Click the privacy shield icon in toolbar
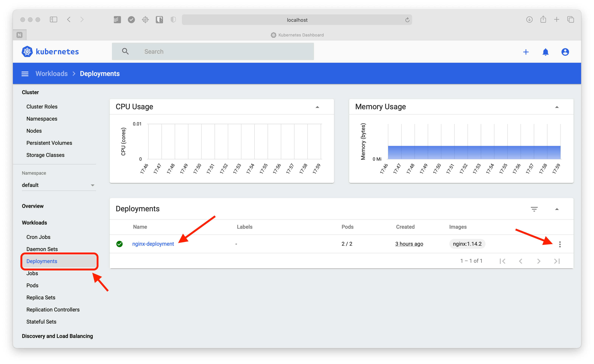This screenshot has height=364, width=594. (x=173, y=19)
